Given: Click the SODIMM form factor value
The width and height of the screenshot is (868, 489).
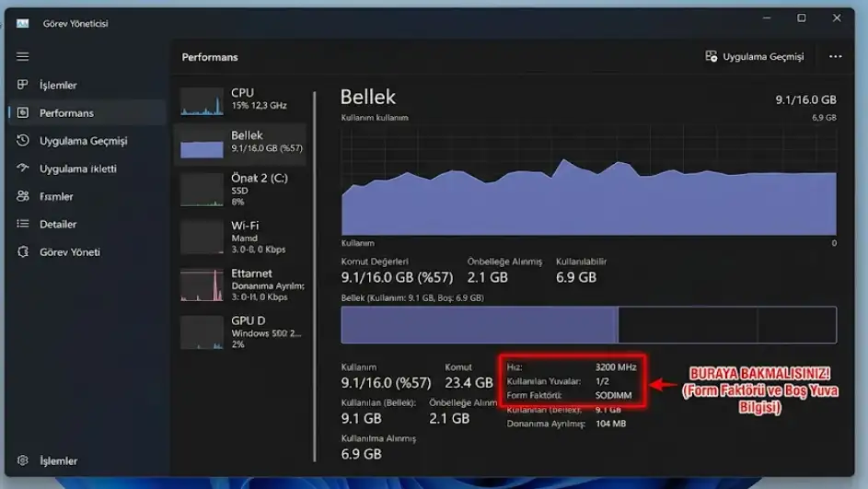Looking at the screenshot, I should [613, 395].
